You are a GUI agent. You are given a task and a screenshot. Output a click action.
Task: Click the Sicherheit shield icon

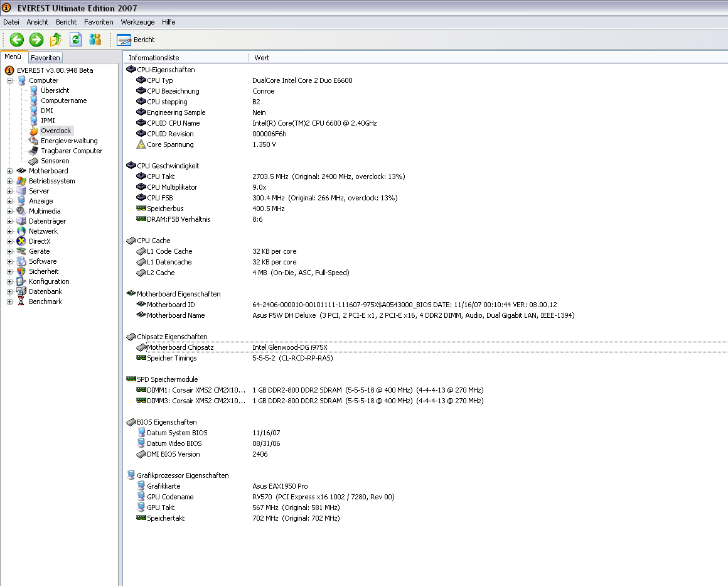pos(21,271)
